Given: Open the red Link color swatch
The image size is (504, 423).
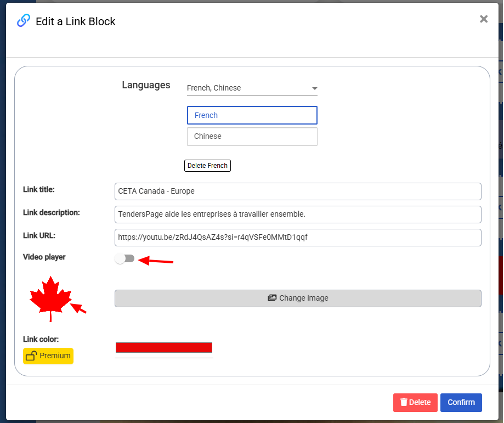Looking at the screenshot, I should [163, 347].
